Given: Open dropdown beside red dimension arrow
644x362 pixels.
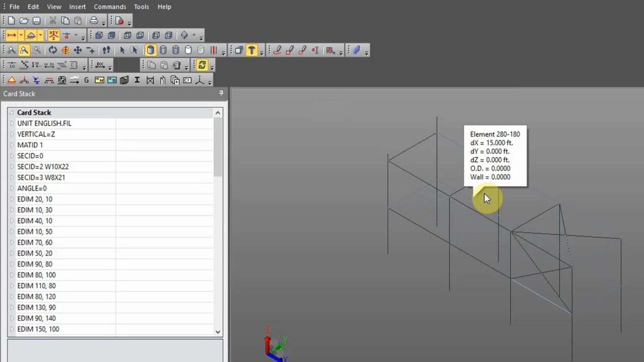Looking at the screenshot, I should tap(21, 35).
